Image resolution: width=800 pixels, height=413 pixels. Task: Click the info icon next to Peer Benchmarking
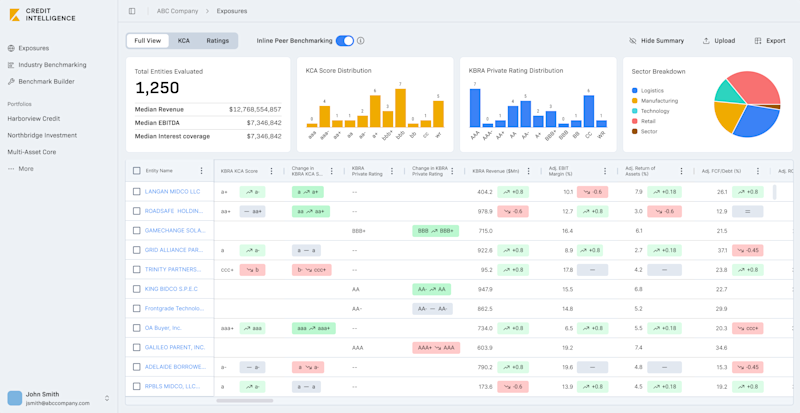tap(361, 41)
